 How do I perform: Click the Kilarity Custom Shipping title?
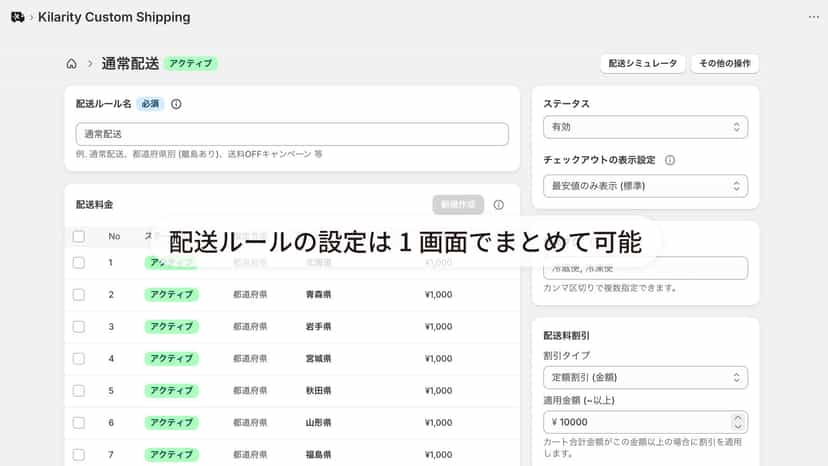tap(114, 17)
